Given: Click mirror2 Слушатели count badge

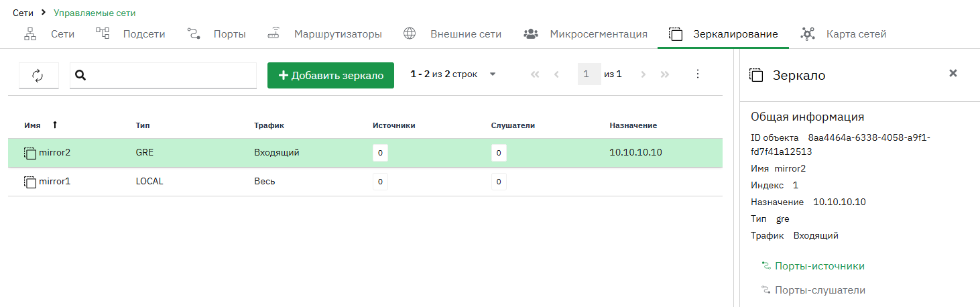Looking at the screenshot, I should coord(498,153).
